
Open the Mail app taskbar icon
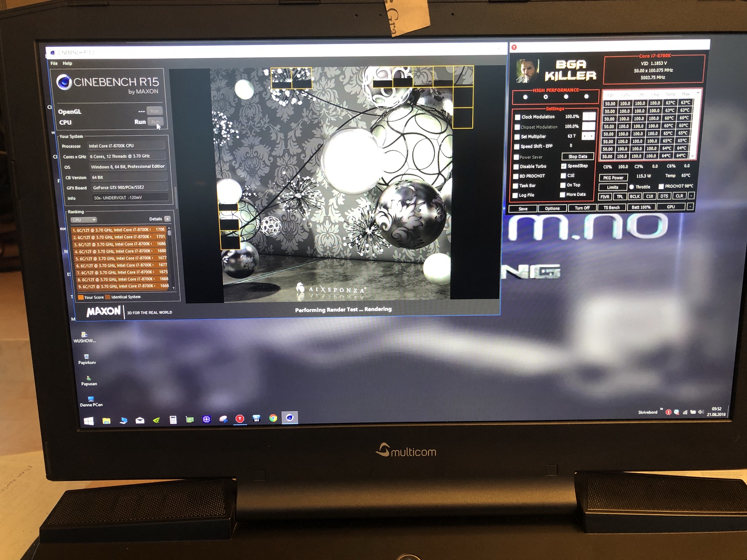click(140, 420)
